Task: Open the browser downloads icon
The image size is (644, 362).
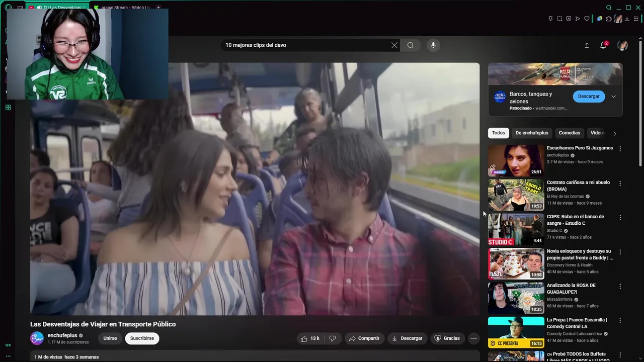Action: [627, 19]
